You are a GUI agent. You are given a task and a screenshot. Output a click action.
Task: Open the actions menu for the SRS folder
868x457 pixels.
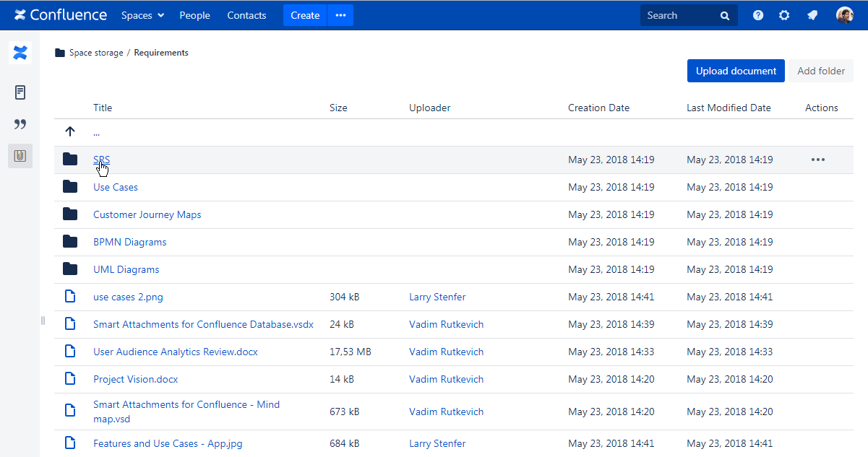click(x=817, y=159)
